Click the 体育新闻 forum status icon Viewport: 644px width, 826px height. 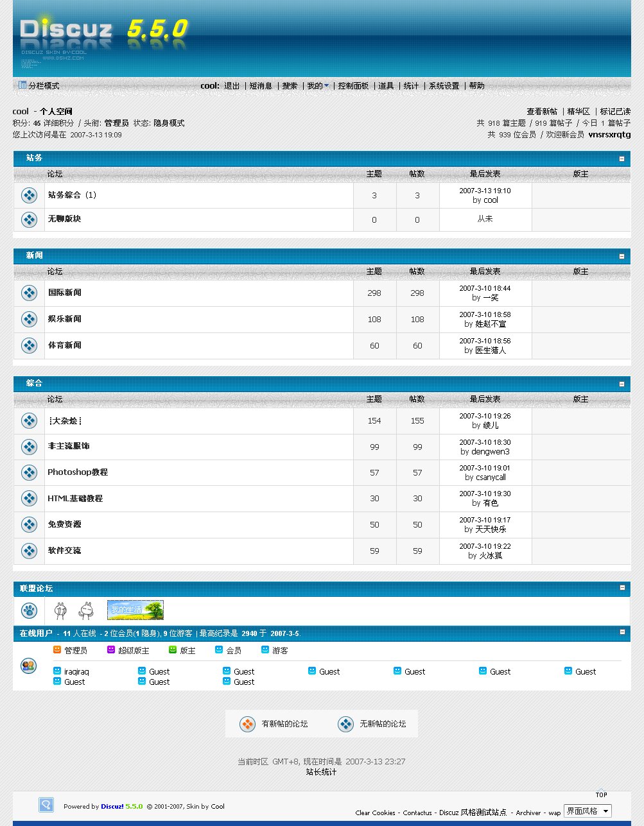coord(29,345)
